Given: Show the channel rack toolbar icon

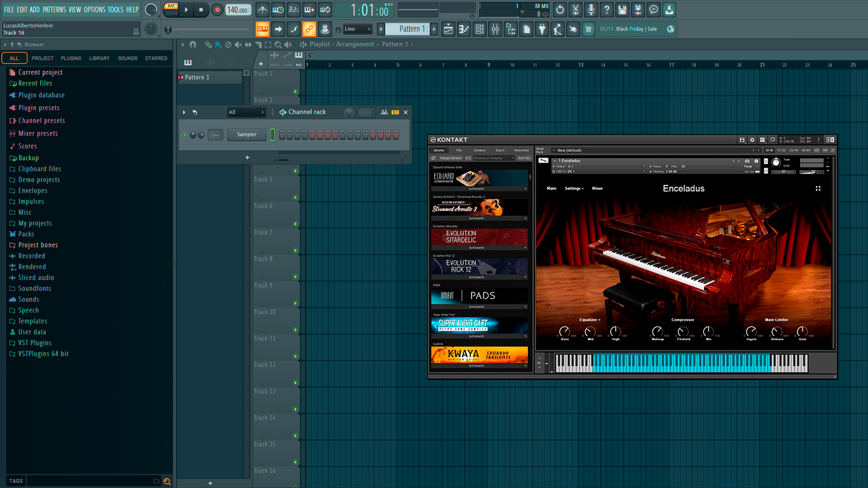Looking at the screenshot, I should pyautogui.click(x=480, y=29).
